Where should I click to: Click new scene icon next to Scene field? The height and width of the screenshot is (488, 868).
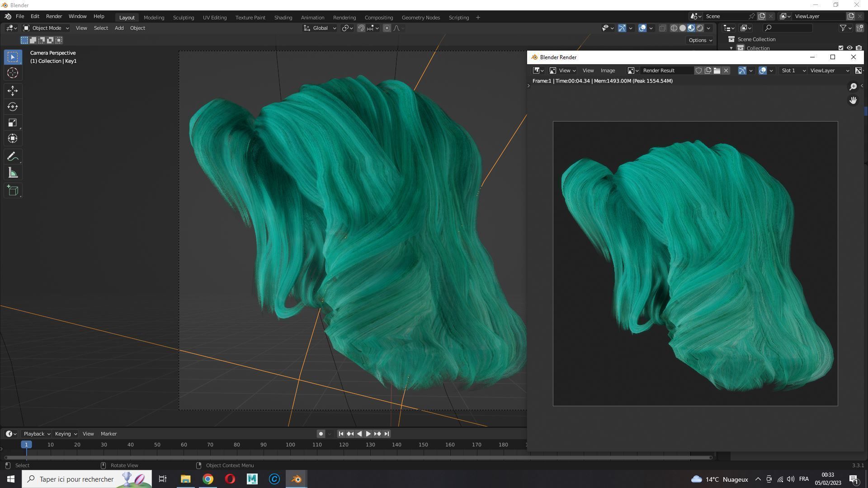point(762,16)
